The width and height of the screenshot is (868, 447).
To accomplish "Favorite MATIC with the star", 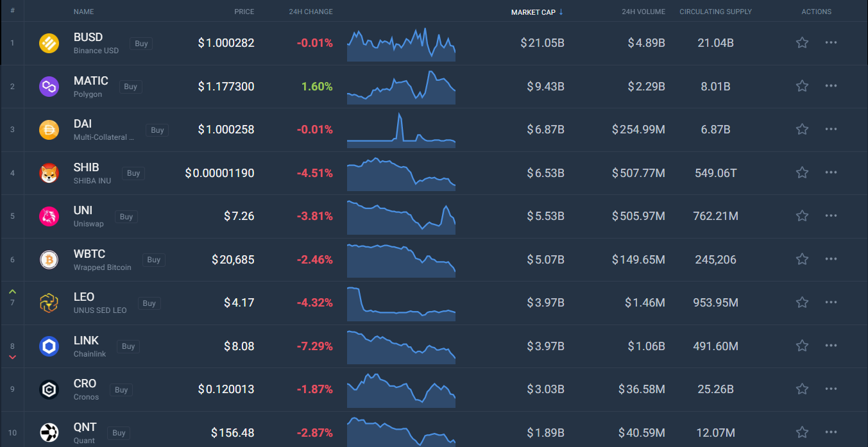I will pyautogui.click(x=802, y=86).
